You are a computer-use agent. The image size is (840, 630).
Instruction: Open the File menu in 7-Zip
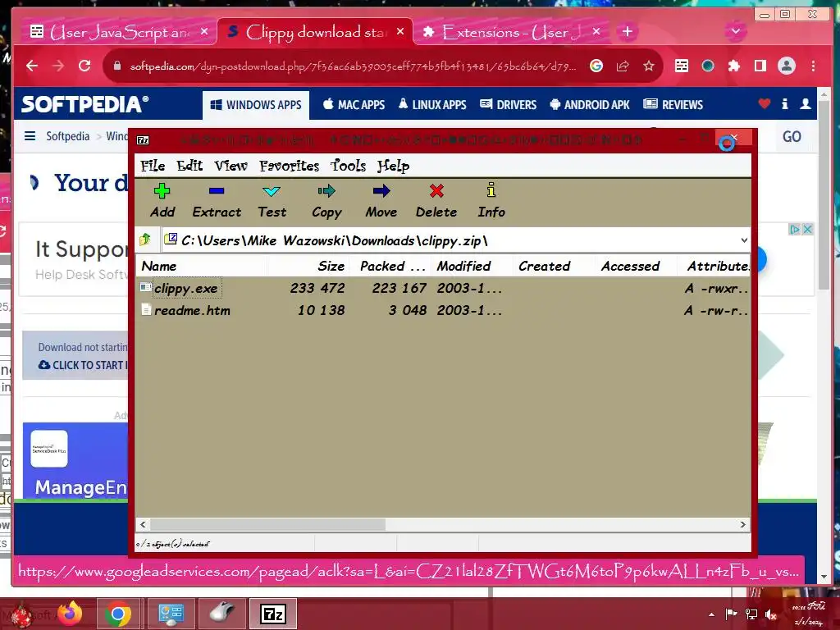point(153,166)
